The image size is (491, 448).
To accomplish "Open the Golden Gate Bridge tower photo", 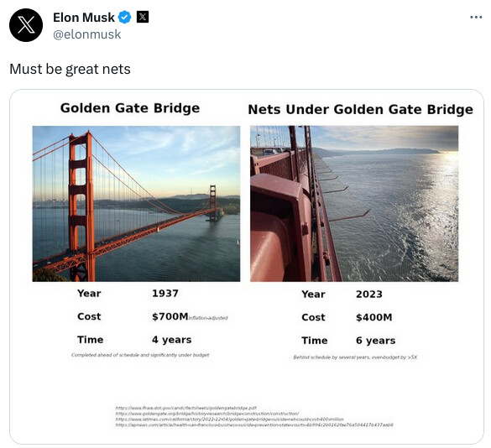I will [x=136, y=204].
